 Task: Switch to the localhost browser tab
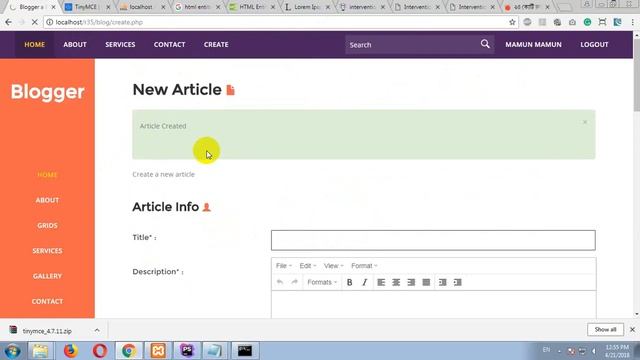(x=142, y=7)
